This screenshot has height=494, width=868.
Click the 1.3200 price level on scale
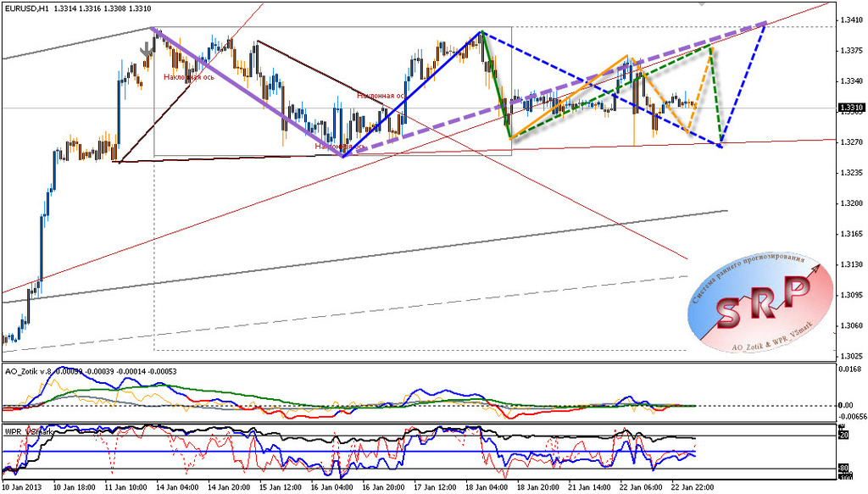point(850,203)
